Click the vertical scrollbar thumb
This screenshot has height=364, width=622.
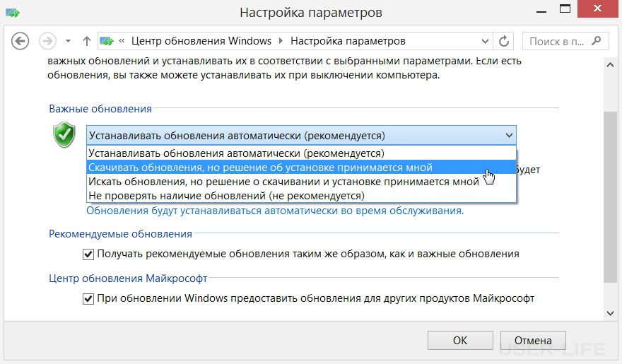[611, 197]
